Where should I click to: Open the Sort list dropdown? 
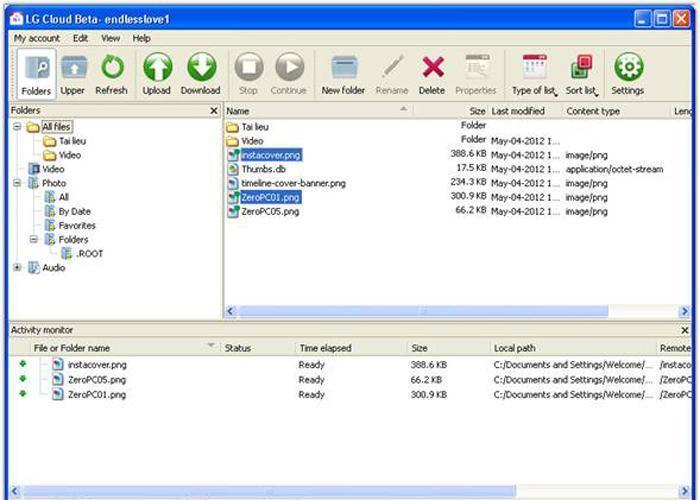pos(581,70)
